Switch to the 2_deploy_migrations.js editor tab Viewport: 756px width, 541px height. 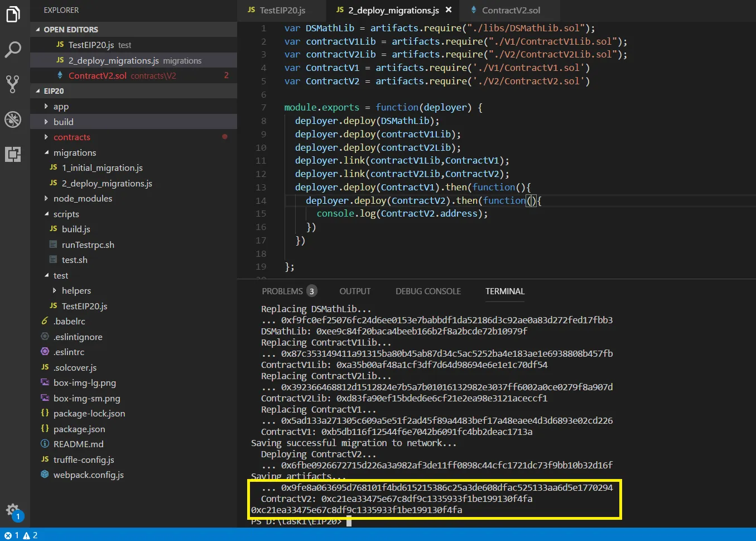click(393, 11)
